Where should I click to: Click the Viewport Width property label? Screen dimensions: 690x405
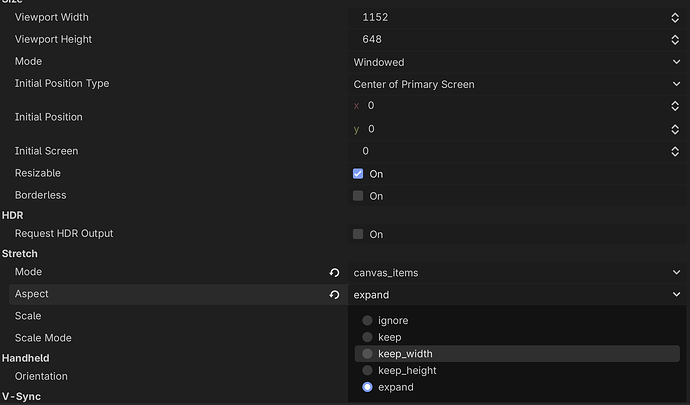(51, 17)
